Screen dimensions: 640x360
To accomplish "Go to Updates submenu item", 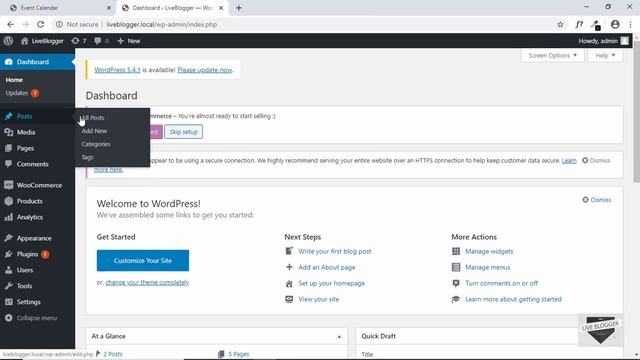I will (22, 93).
